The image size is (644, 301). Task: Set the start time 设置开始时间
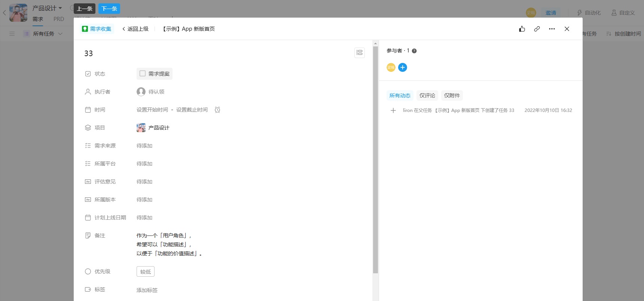click(152, 110)
